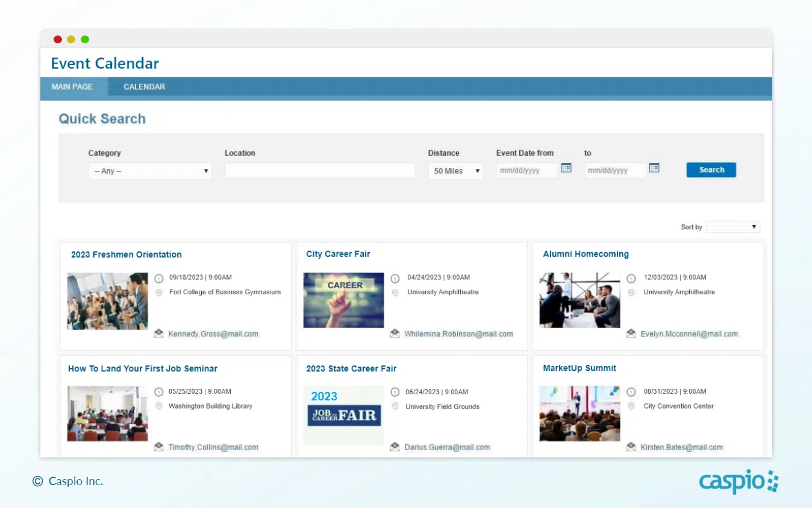Click the Search button
This screenshot has height=508, width=812.
click(711, 170)
